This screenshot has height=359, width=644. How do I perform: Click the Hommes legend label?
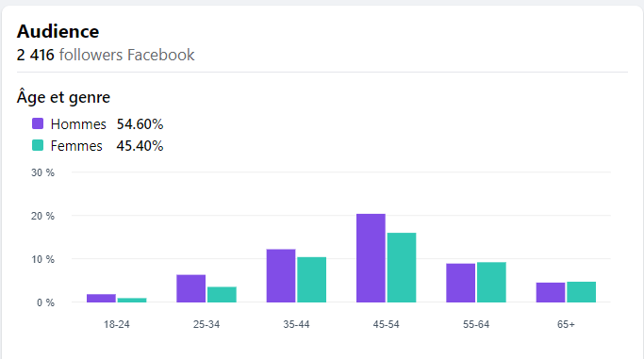tap(78, 123)
